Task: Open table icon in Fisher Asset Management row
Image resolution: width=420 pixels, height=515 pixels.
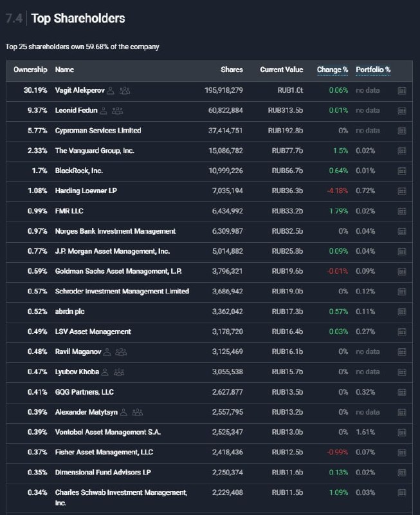Action: (x=402, y=453)
